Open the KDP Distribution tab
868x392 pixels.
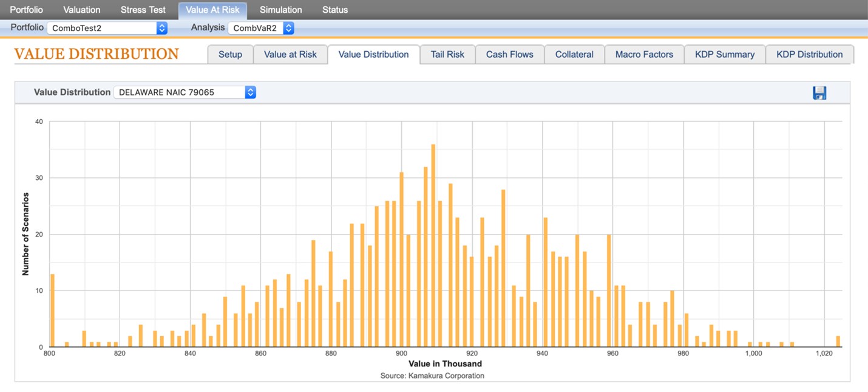(x=810, y=54)
